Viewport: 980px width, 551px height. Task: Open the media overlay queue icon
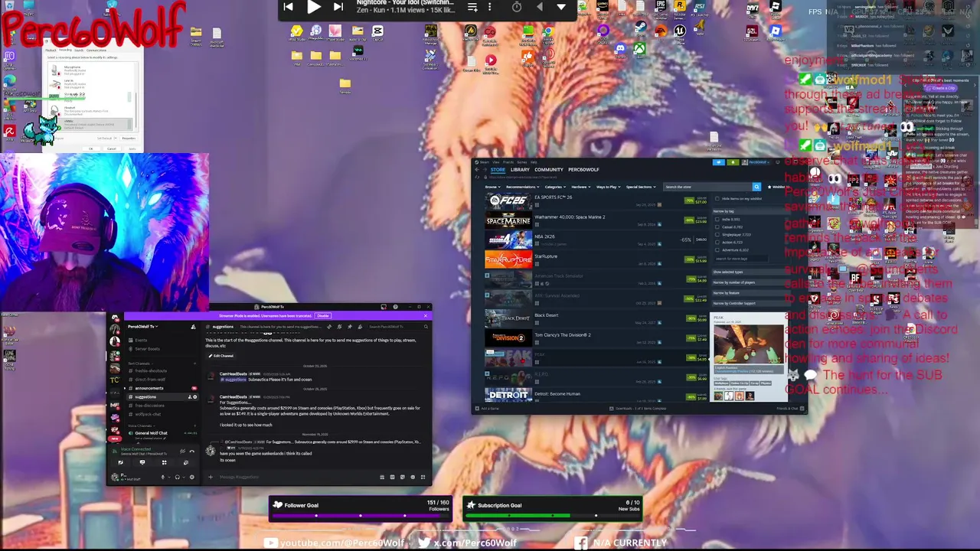coord(472,7)
